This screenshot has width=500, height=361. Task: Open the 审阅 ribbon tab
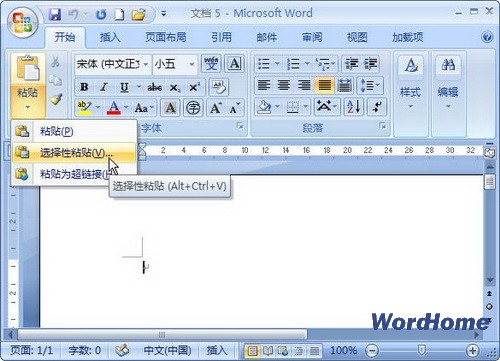coord(312,37)
